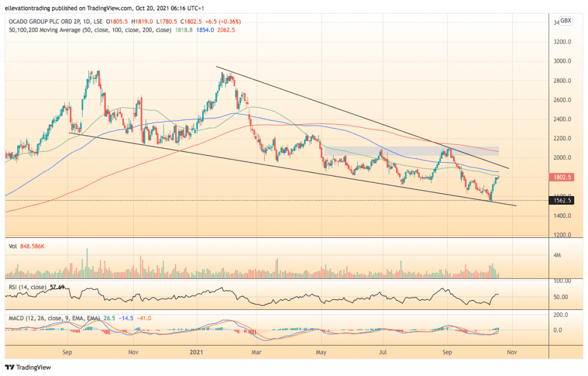The image size is (588, 376).
Task: Click the Sep 2020 date label on time axis
Action: 67,352
